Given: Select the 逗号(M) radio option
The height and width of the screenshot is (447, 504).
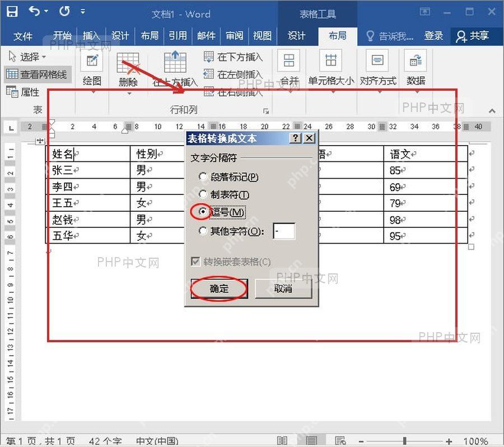Looking at the screenshot, I should click(x=222, y=212).
